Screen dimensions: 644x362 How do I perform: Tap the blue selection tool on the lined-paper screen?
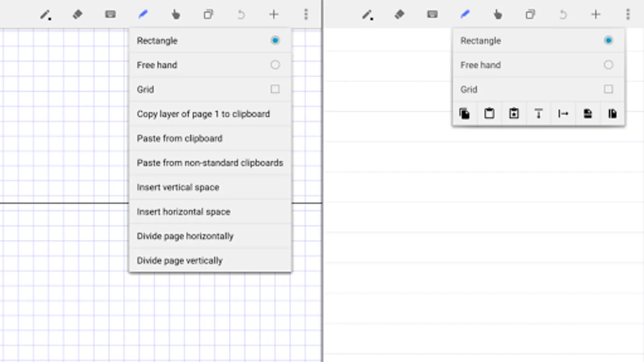(465, 14)
